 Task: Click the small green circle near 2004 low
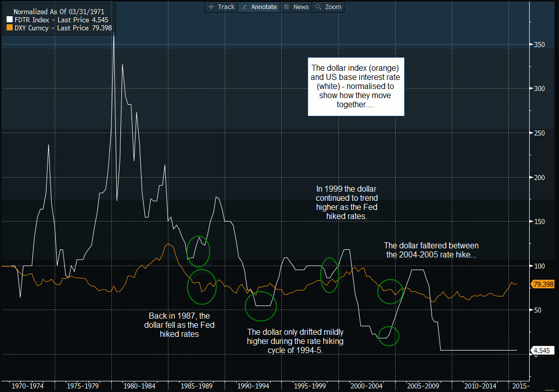pyautogui.click(x=389, y=336)
